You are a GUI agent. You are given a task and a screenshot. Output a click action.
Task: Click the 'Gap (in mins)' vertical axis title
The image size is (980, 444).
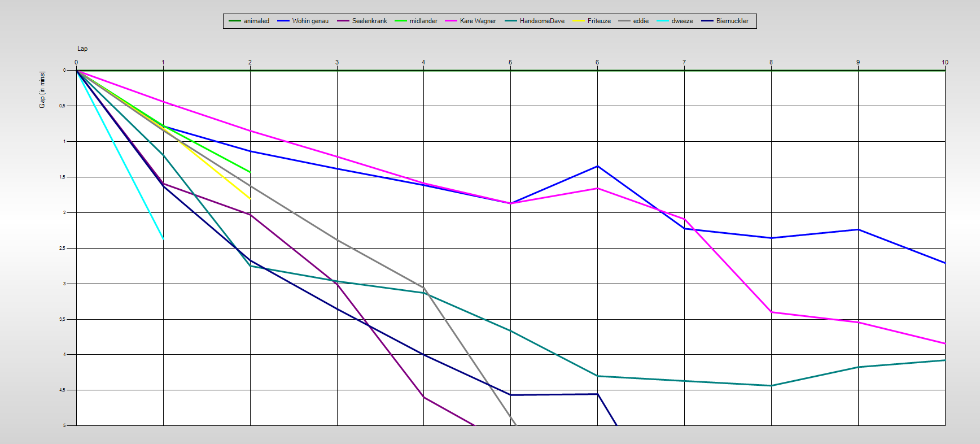pyautogui.click(x=42, y=90)
